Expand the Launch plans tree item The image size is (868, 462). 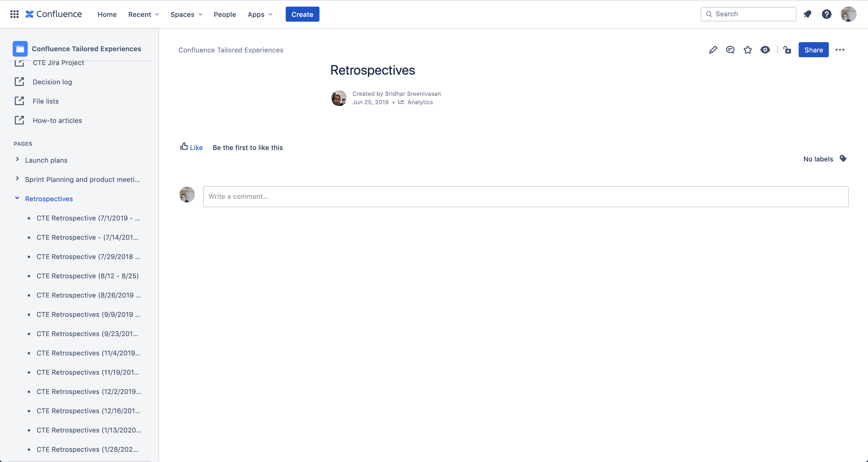pyautogui.click(x=17, y=160)
